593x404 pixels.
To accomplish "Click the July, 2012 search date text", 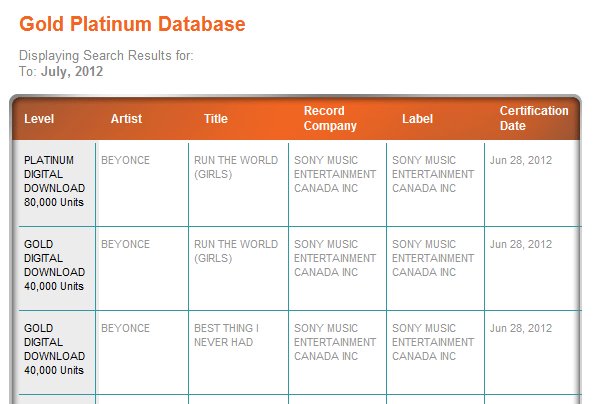I will [72, 71].
